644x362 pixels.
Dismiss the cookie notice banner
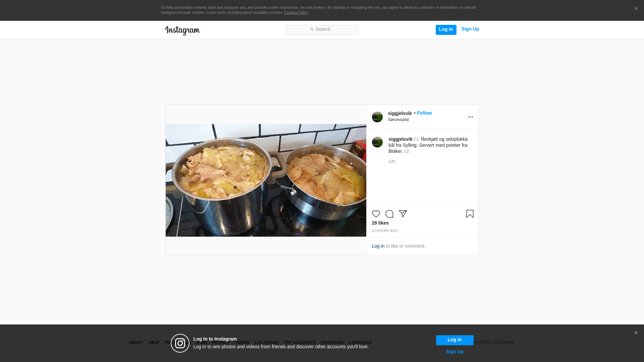[636, 8]
